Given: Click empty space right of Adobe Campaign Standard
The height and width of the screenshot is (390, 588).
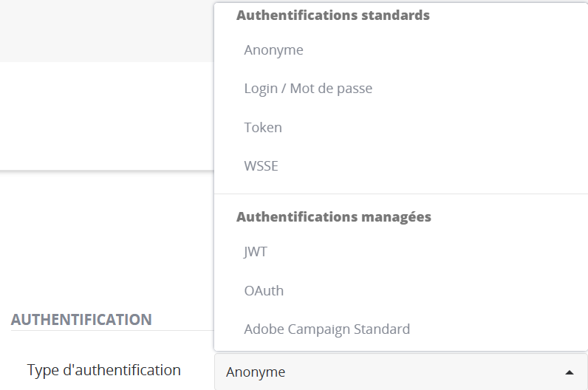Looking at the screenshot, I should tap(502, 329).
